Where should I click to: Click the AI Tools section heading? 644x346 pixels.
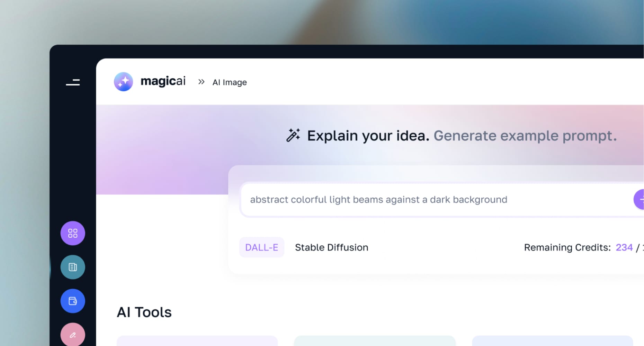pyautogui.click(x=144, y=312)
